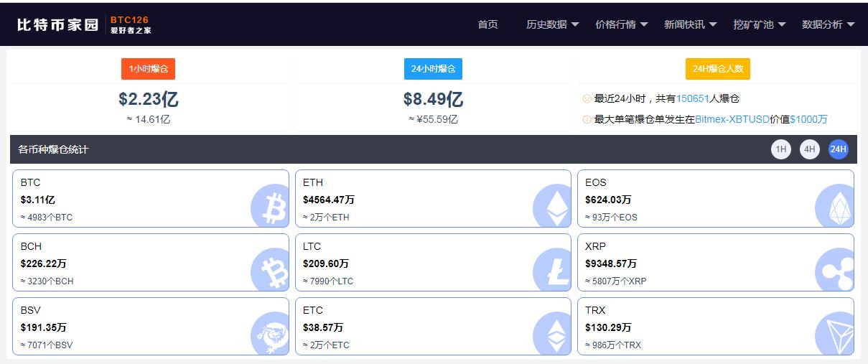Viewport: 868px width, 364px height.
Task: Expand the 挖矿矿池 dropdown menu
Action: (759, 24)
